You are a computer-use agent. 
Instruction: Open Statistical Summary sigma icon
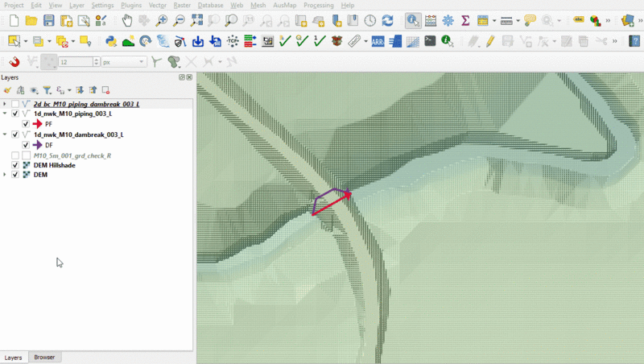[x=465, y=20]
